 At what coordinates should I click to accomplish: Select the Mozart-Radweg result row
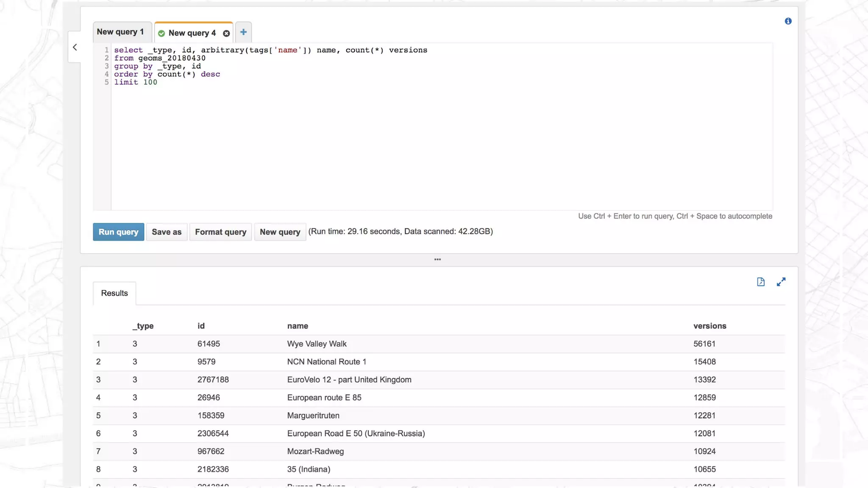315,452
